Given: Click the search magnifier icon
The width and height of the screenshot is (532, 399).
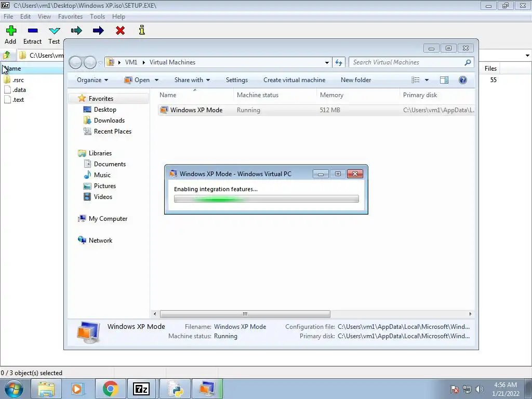Looking at the screenshot, I should [468, 62].
